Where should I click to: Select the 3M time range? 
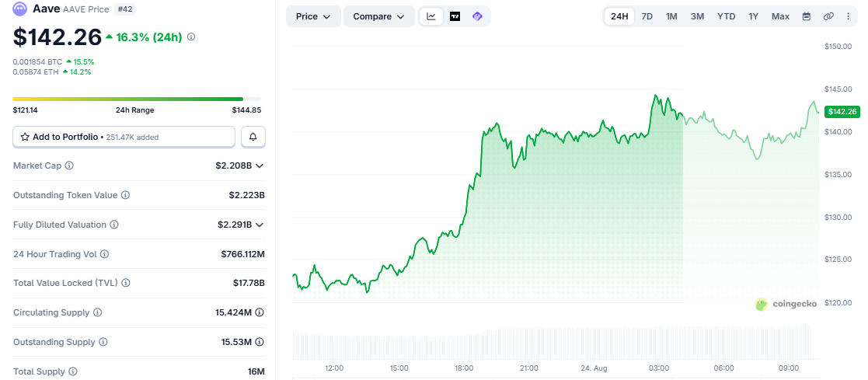tap(697, 16)
